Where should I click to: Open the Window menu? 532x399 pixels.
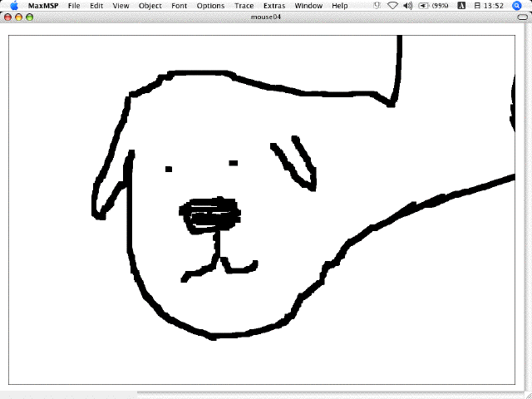click(x=308, y=6)
